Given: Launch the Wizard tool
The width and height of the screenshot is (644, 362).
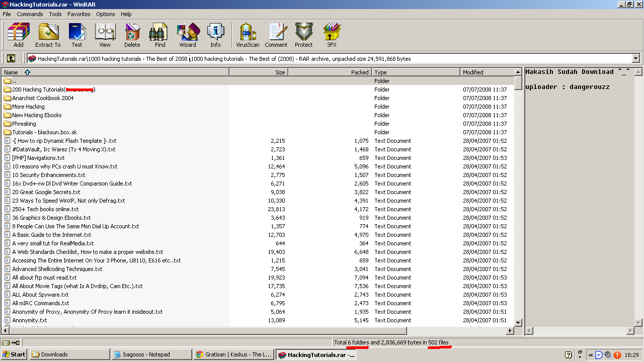Looking at the screenshot, I should pyautogui.click(x=188, y=35).
